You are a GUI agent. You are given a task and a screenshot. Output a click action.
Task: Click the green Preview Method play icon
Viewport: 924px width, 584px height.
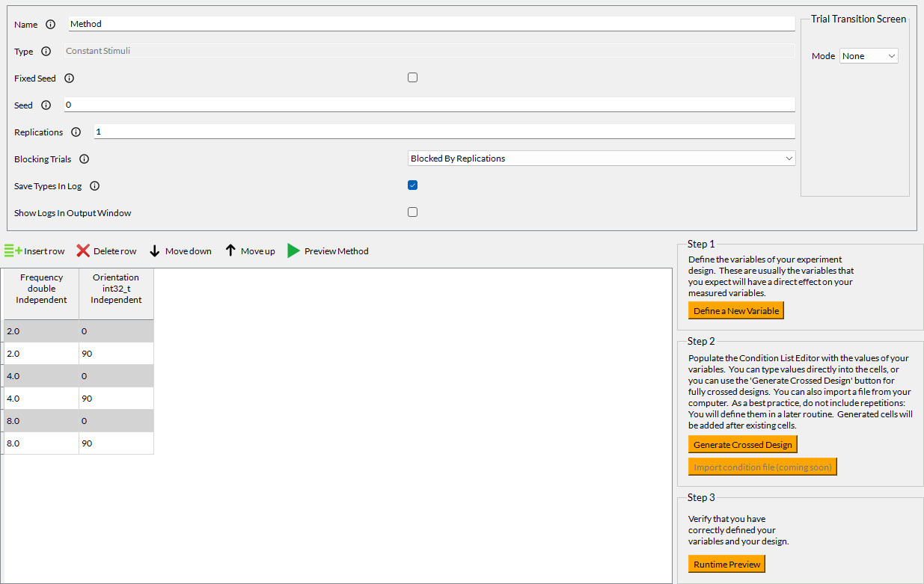(294, 251)
